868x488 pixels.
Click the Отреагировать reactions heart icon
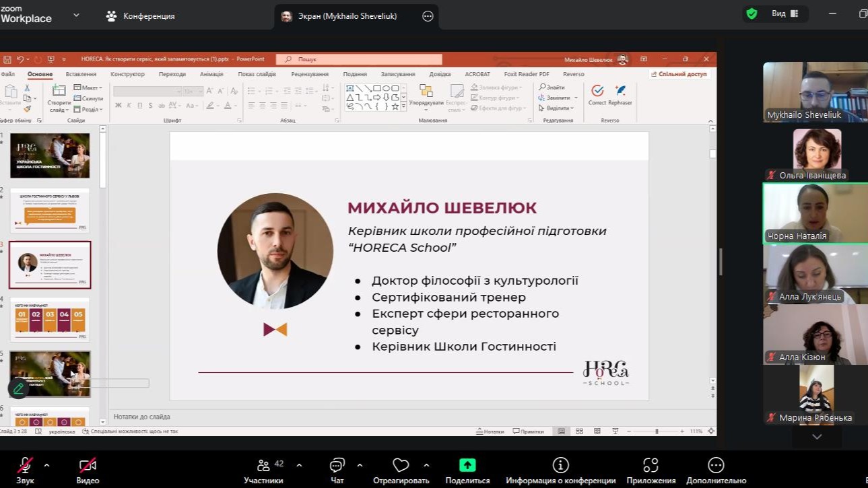401,465
